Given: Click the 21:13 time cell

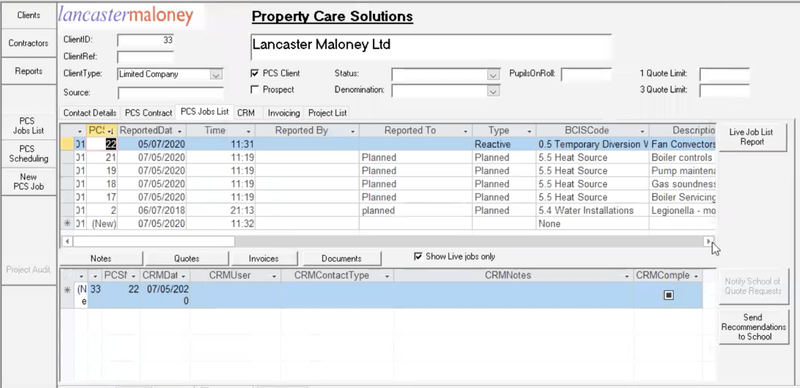Looking at the screenshot, I should coord(221,210).
